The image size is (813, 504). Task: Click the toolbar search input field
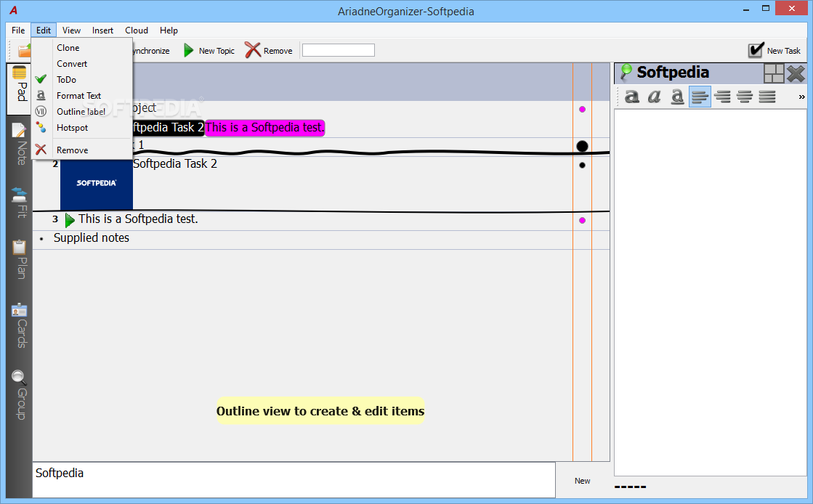coord(338,50)
